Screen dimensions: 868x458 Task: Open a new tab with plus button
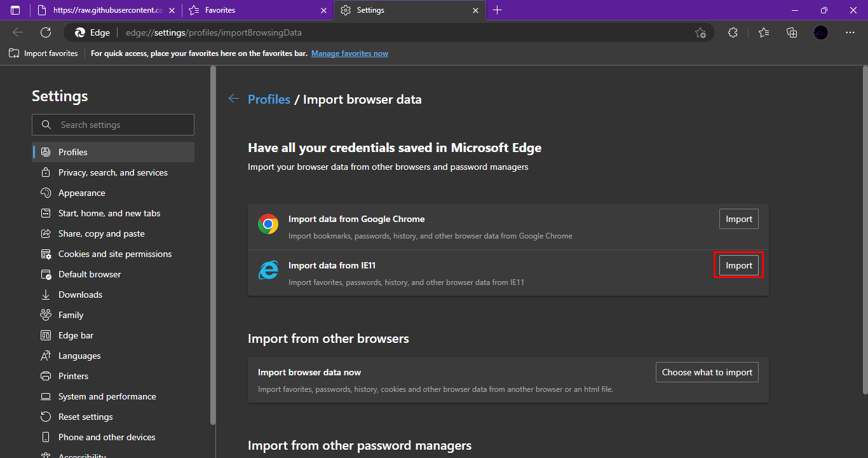[497, 10]
